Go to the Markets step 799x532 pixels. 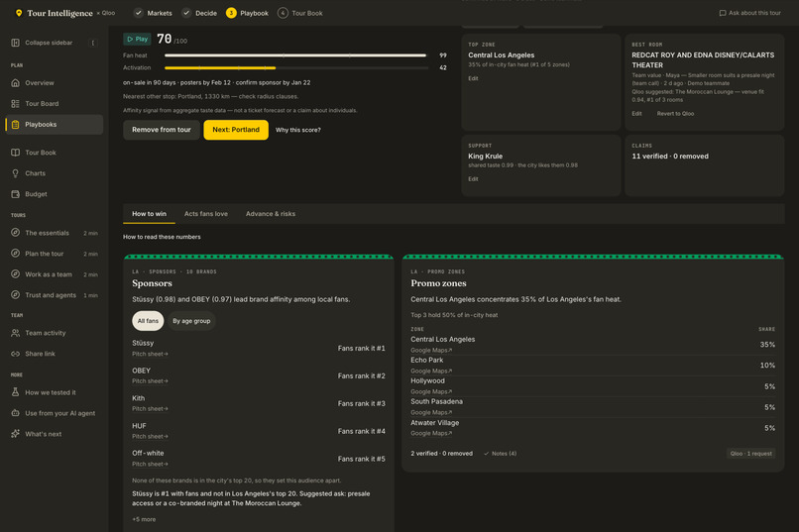(153, 13)
